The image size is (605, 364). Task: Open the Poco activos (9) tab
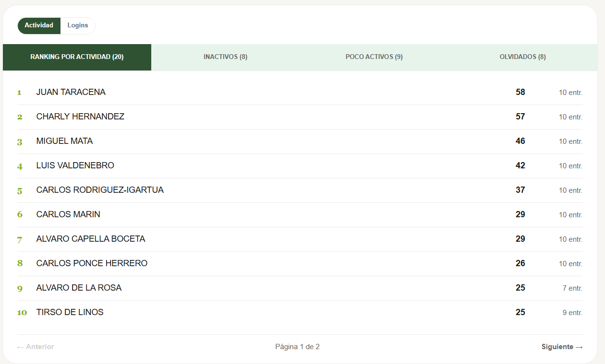(x=374, y=57)
